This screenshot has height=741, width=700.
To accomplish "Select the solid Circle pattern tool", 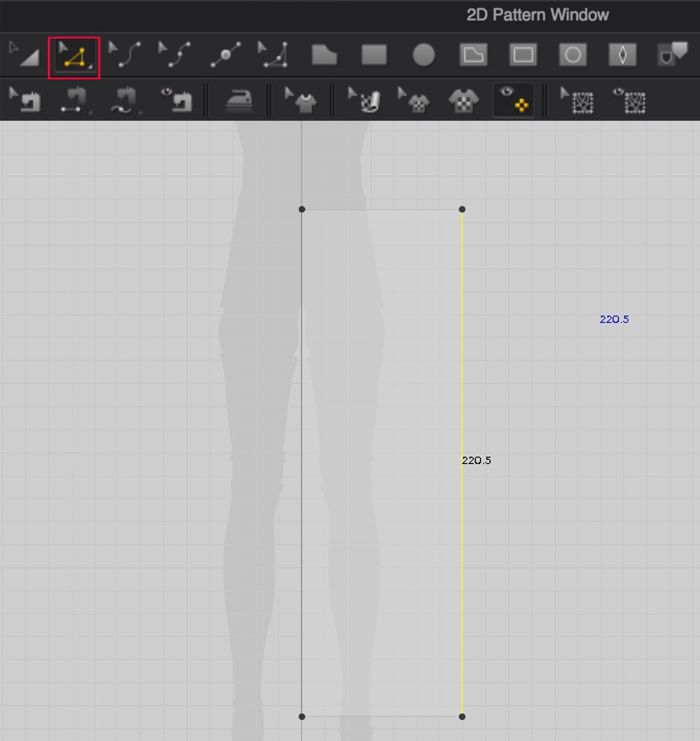I will 423,55.
